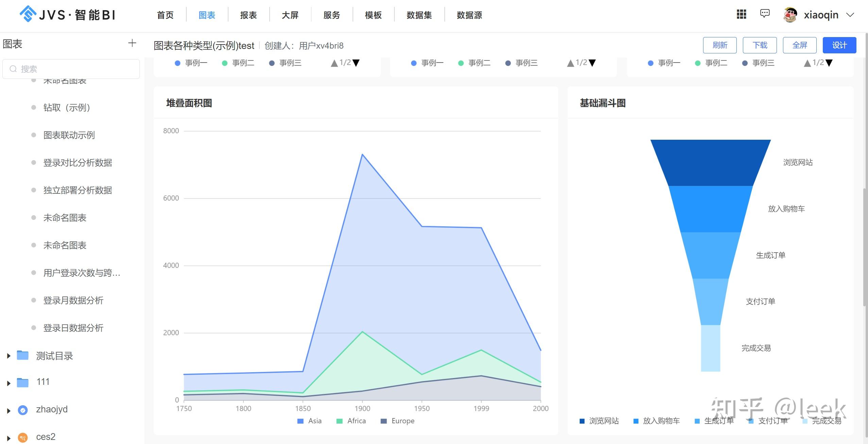Click the 111 folder icon
868x444 pixels.
point(23,382)
